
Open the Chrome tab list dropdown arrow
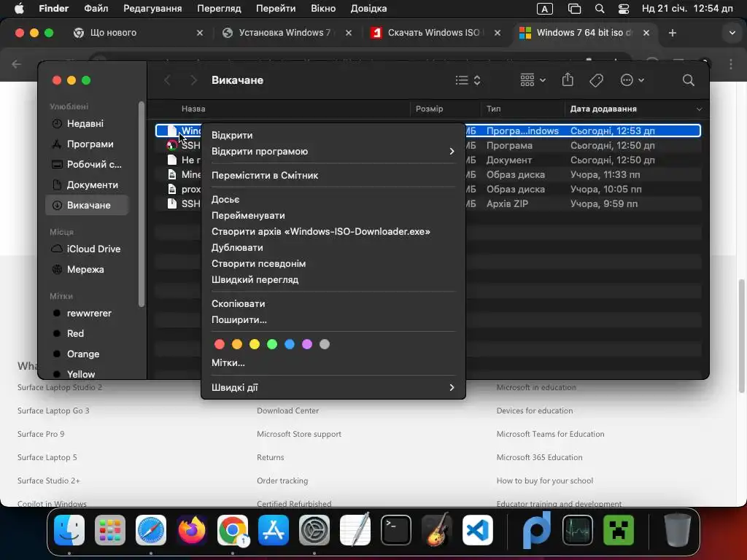pyautogui.click(x=732, y=33)
